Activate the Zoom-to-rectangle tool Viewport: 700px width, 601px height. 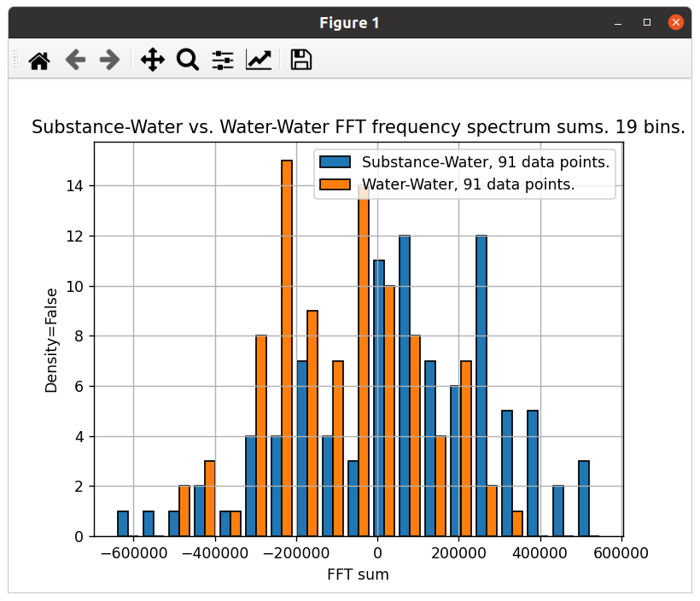pyautogui.click(x=188, y=60)
